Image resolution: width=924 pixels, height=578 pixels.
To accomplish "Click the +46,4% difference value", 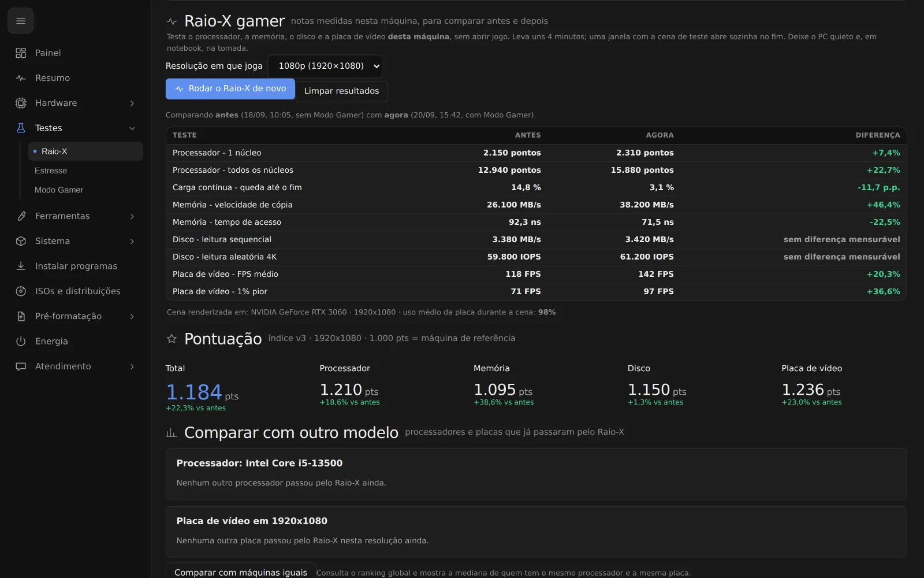I will pos(884,205).
